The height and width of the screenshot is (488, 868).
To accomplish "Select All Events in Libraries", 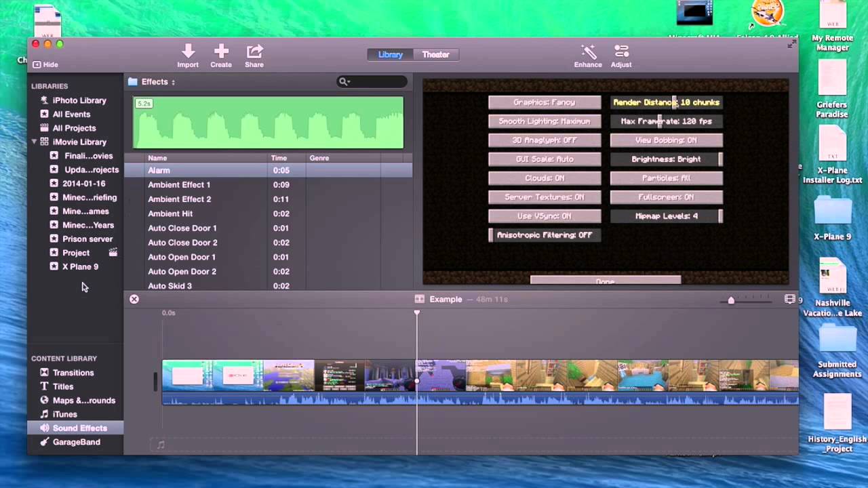I will point(71,115).
